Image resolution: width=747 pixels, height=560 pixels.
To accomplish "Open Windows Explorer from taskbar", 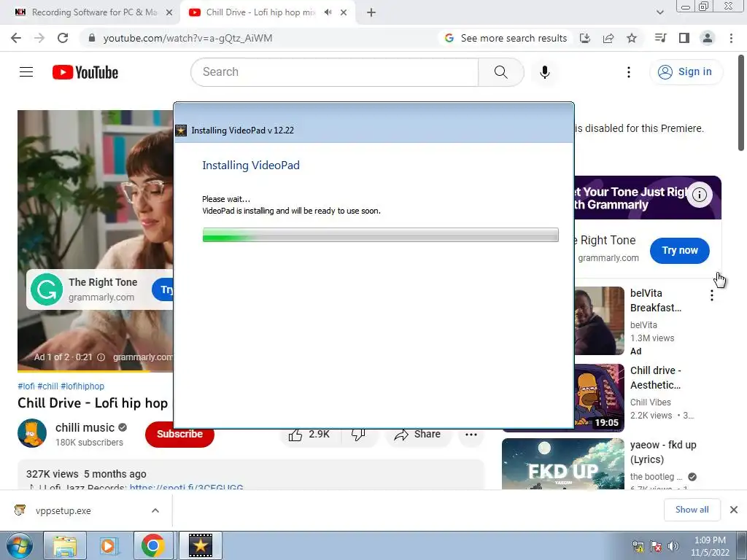I will point(65,545).
